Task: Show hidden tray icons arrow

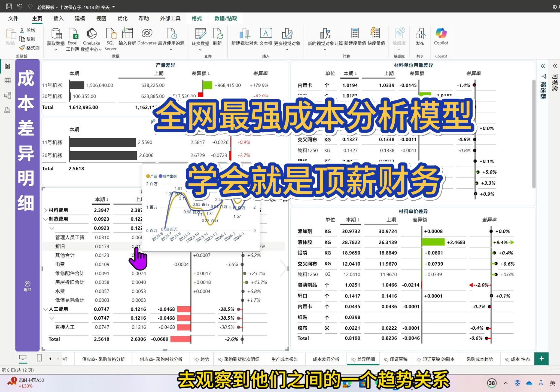Action: (x=506, y=383)
